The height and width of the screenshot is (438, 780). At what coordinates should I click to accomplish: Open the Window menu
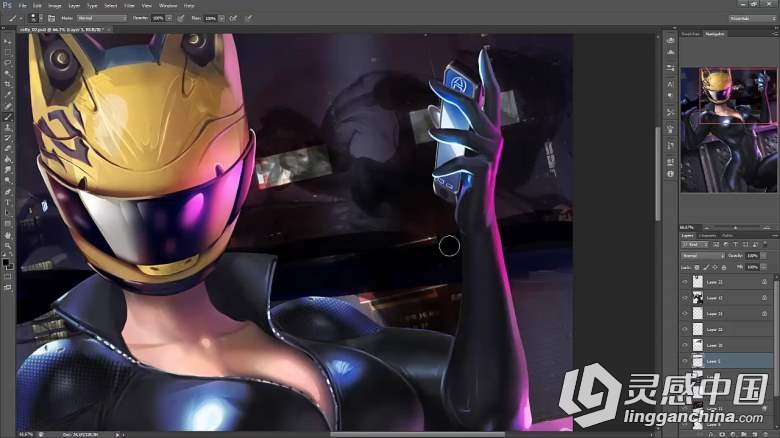(x=168, y=5)
